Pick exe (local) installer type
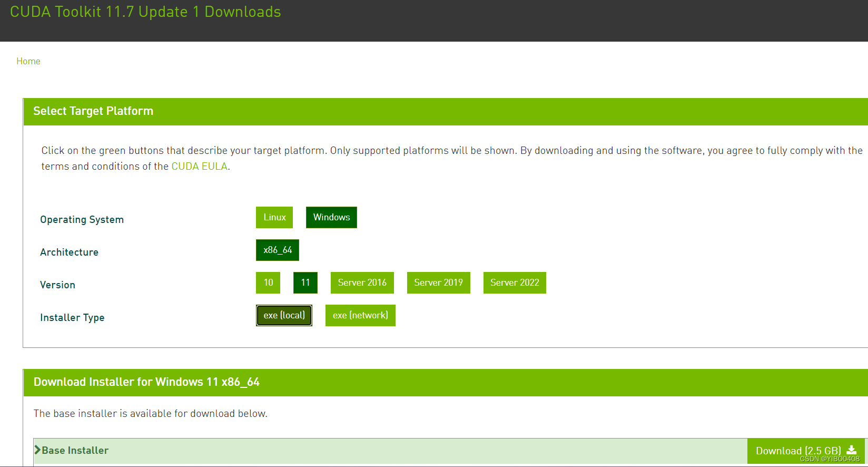 tap(284, 315)
